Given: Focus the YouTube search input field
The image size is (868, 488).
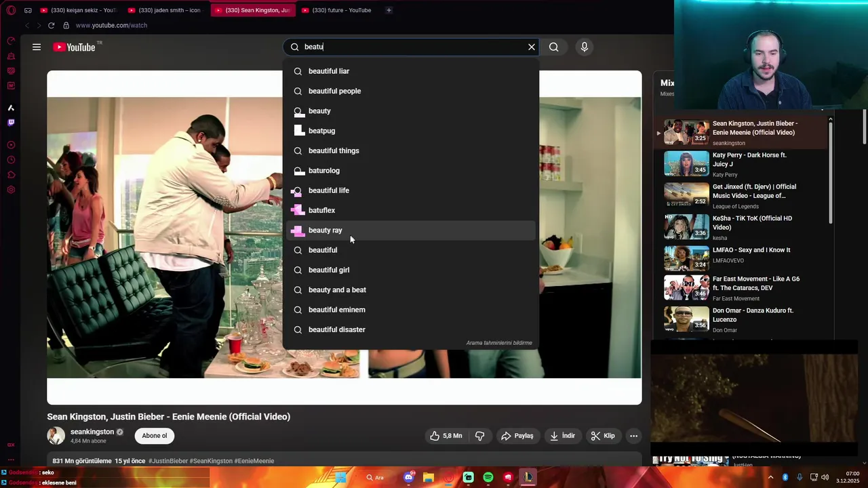Looking at the screenshot, I should click(x=412, y=47).
